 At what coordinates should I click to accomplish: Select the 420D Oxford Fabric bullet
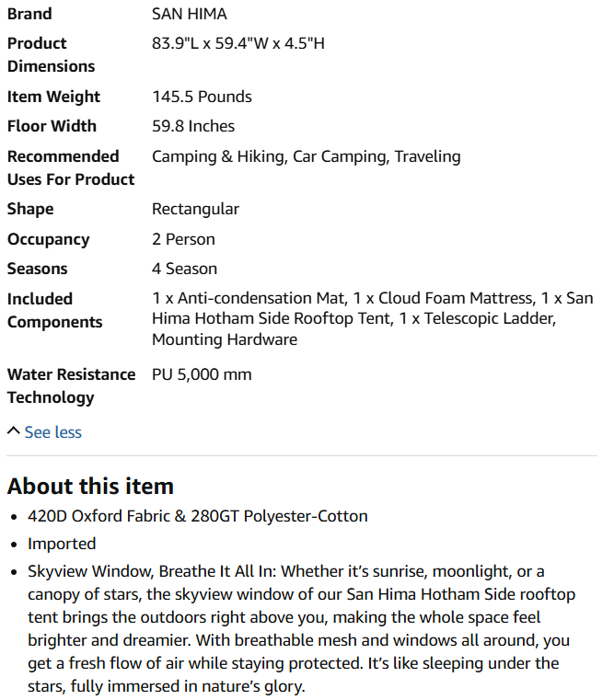pyautogui.click(x=198, y=516)
